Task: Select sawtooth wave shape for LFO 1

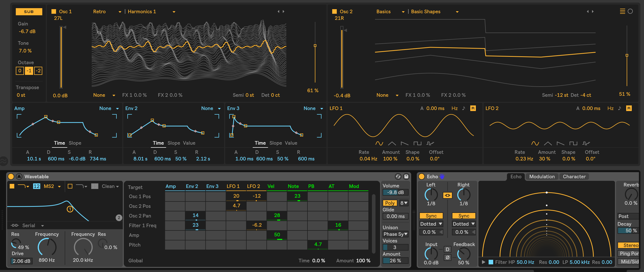Action: [x=405, y=143]
